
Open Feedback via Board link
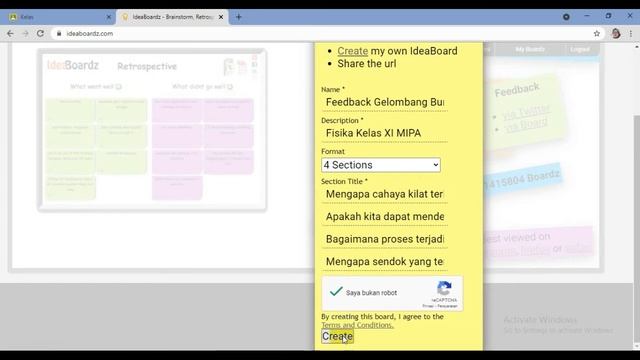click(x=526, y=125)
